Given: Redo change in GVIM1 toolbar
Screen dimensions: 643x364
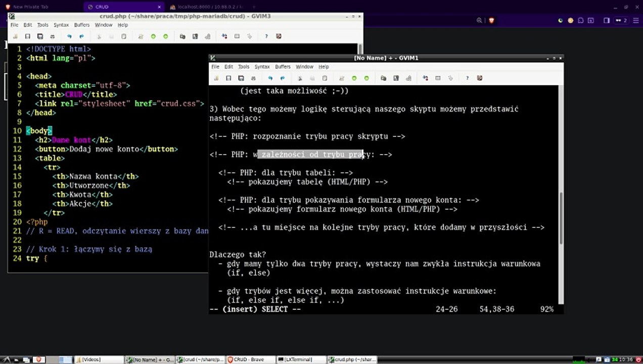Looking at the screenshot, I should (283, 78).
